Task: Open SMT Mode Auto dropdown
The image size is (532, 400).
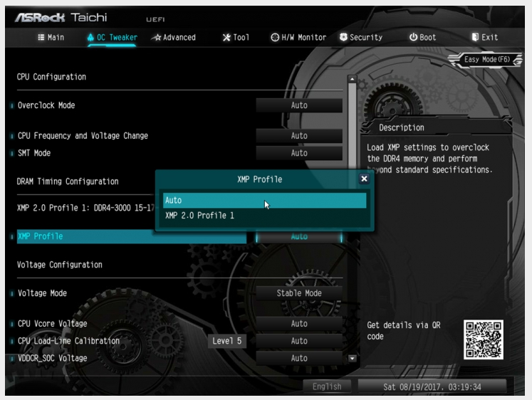Action: pyautogui.click(x=299, y=153)
